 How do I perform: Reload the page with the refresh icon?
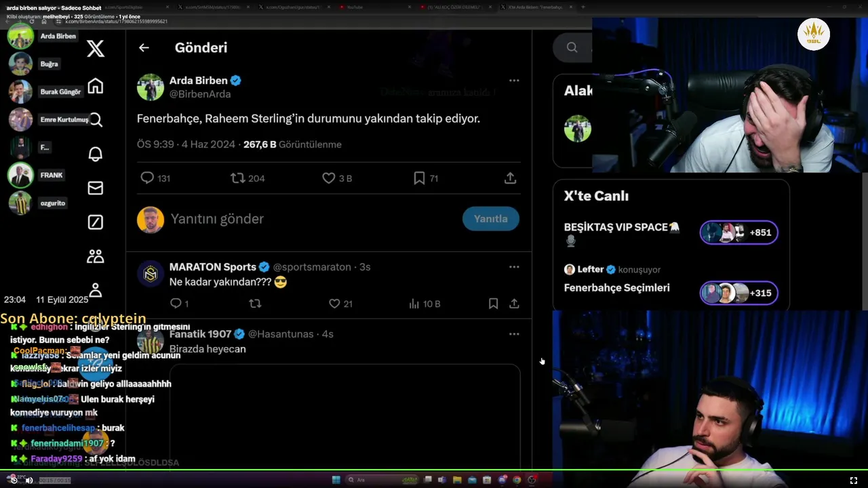pos(31,22)
